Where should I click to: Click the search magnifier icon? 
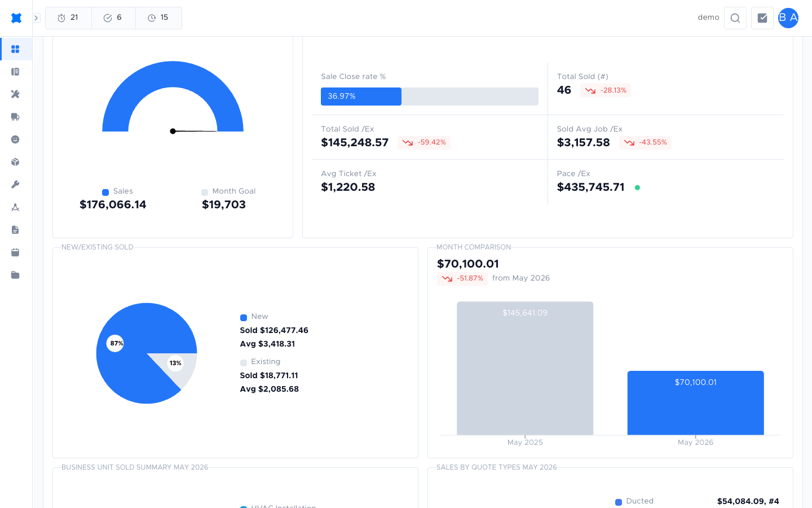click(x=735, y=18)
